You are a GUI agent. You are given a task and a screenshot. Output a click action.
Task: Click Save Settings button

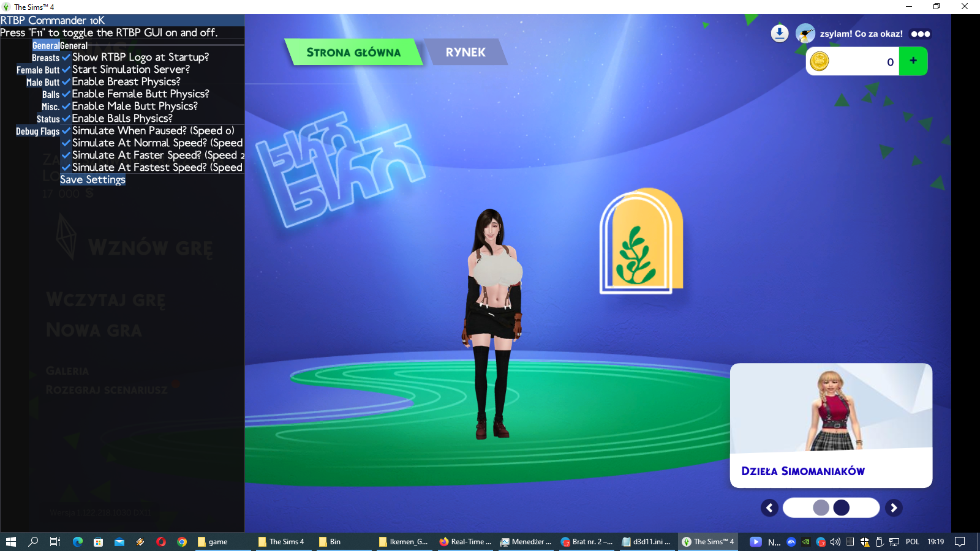tap(92, 179)
